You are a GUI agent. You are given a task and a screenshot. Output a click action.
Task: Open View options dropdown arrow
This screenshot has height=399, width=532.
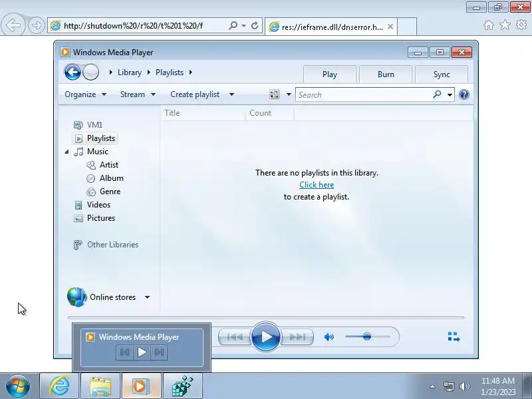pos(289,94)
